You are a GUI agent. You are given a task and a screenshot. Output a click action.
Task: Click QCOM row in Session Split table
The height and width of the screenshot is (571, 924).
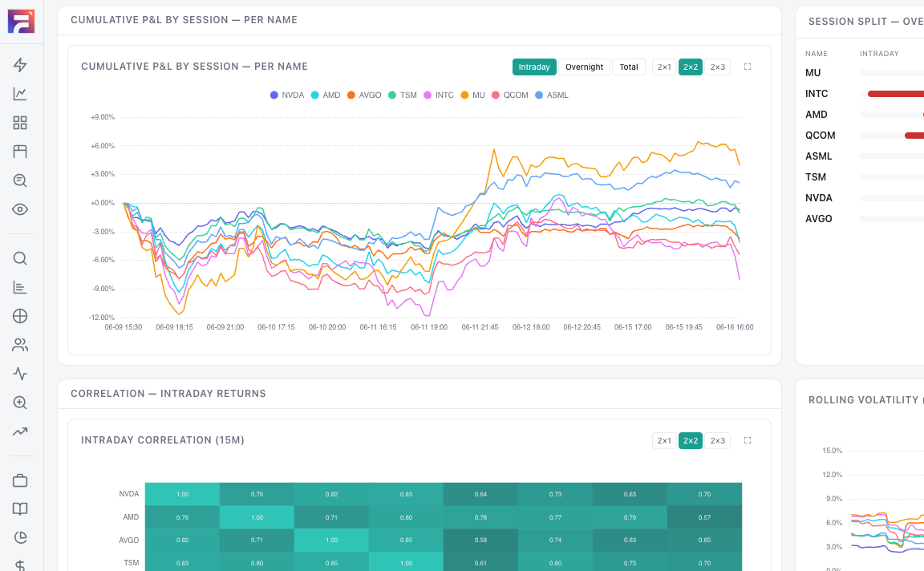(x=865, y=135)
